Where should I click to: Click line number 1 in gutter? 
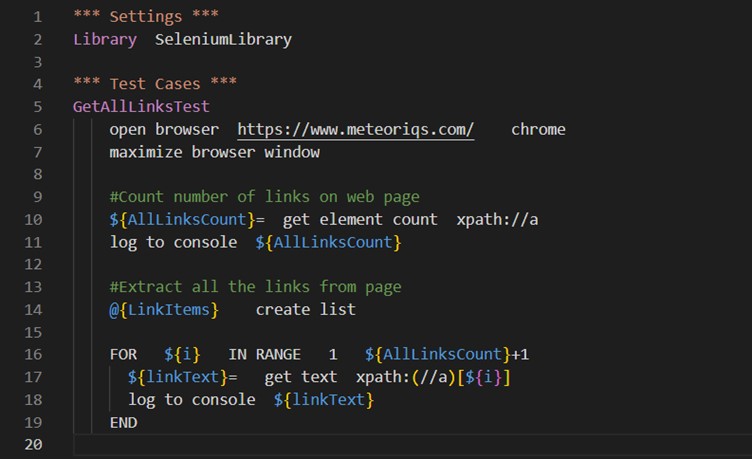(37, 17)
